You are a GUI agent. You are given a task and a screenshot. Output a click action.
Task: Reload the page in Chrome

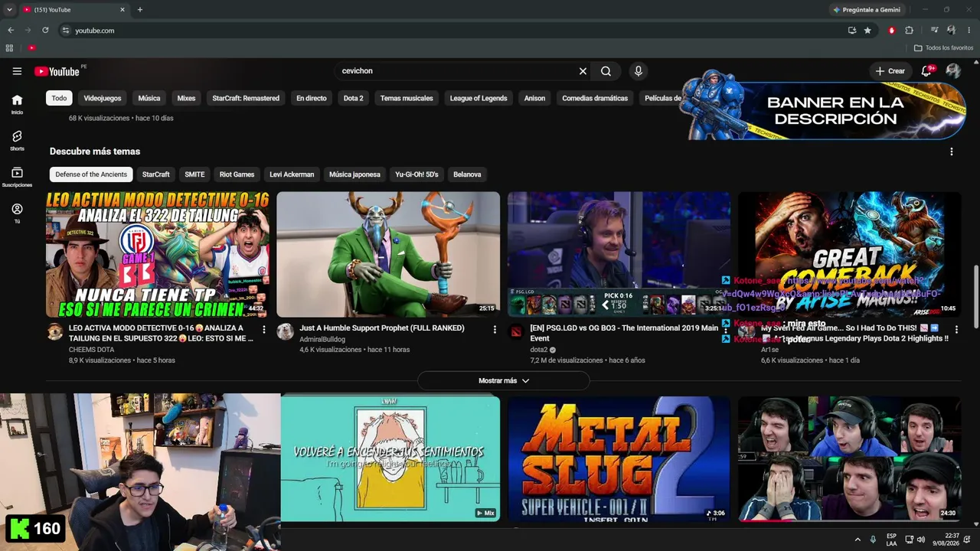coord(45,31)
